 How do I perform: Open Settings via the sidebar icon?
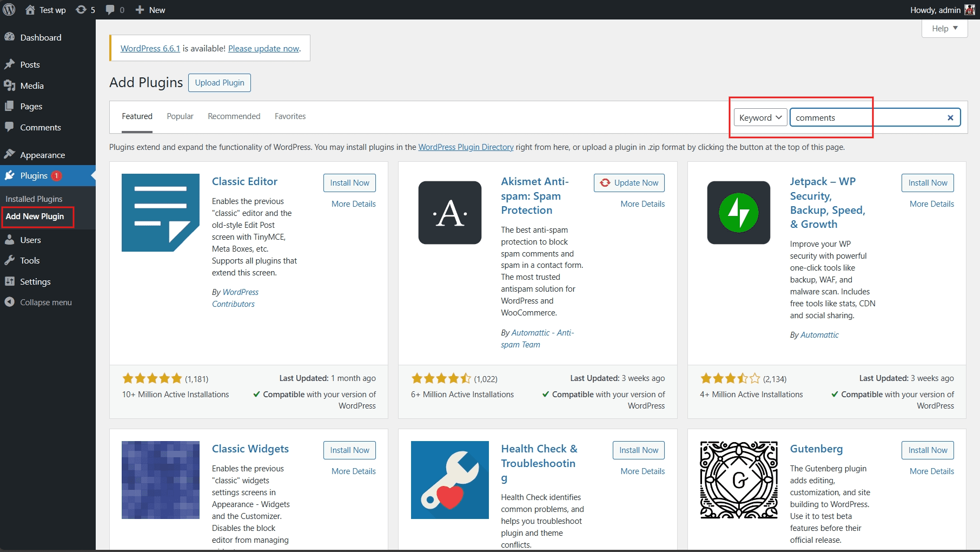(10, 281)
